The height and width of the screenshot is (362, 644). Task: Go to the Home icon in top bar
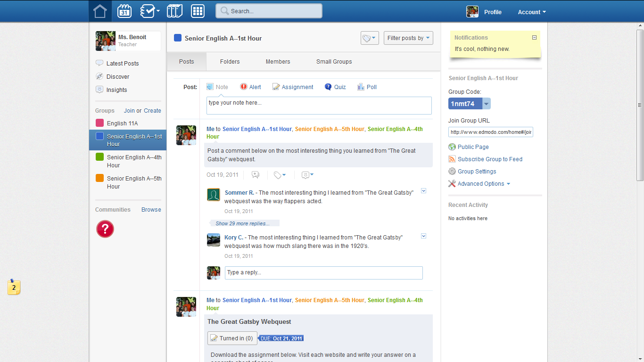click(x=100, y=11)
